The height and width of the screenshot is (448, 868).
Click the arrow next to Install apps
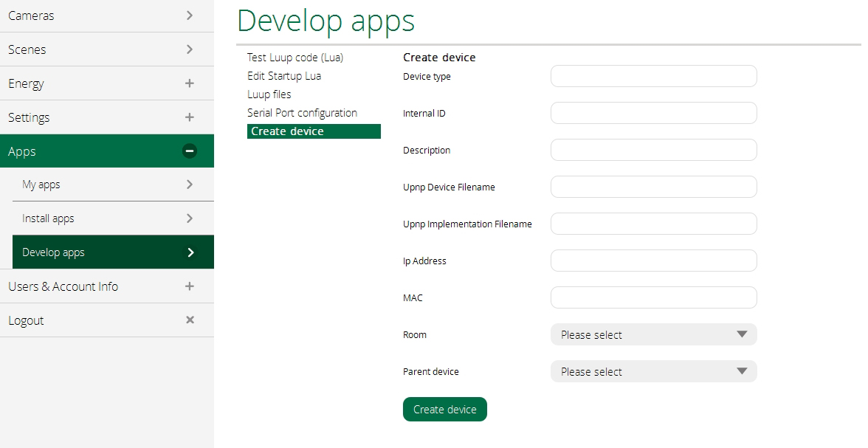[190, 218]
